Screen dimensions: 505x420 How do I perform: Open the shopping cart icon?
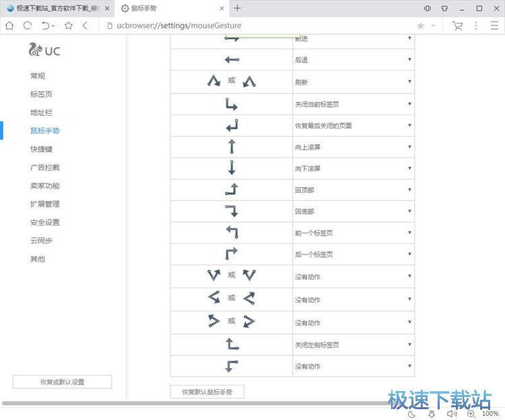457,26
